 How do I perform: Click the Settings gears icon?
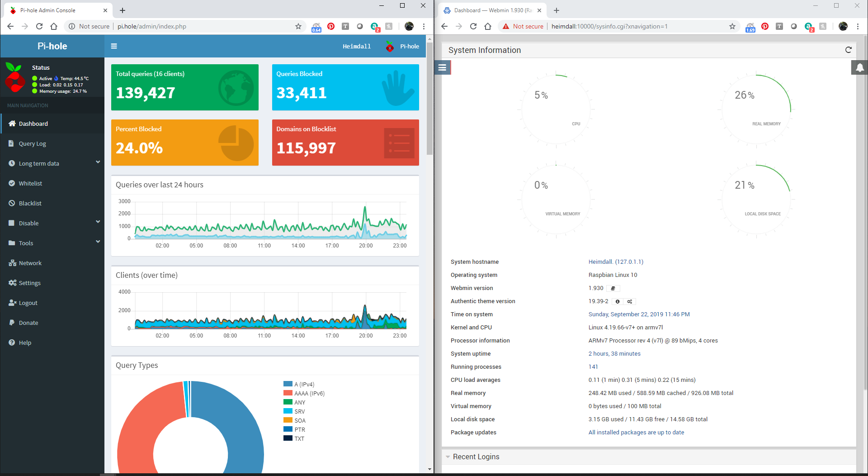[12, 283]
